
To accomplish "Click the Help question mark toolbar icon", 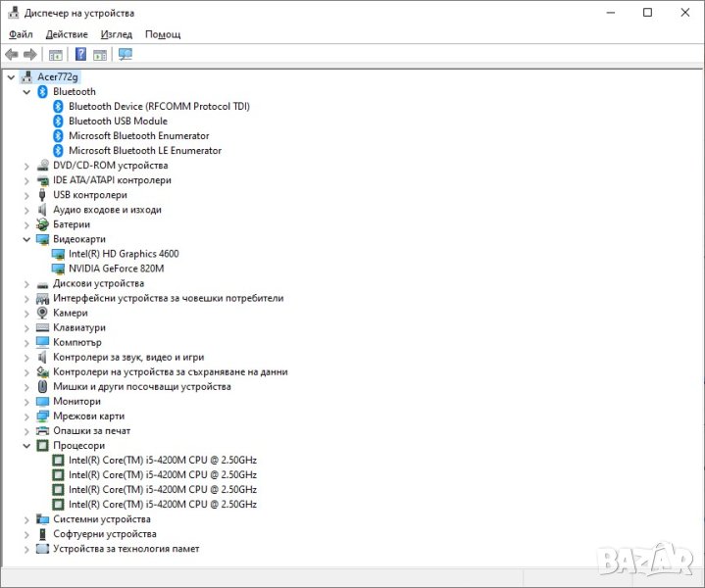I will tap(81, 54).
